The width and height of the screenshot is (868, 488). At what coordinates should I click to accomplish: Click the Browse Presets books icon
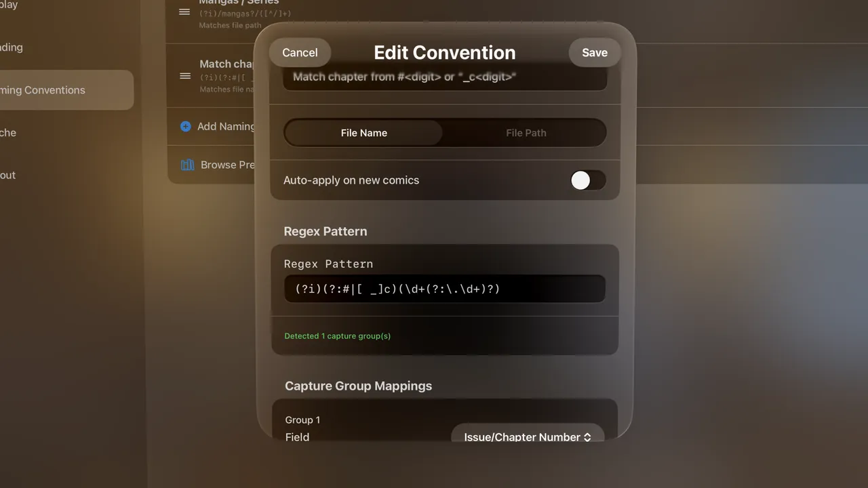point(187,165)
